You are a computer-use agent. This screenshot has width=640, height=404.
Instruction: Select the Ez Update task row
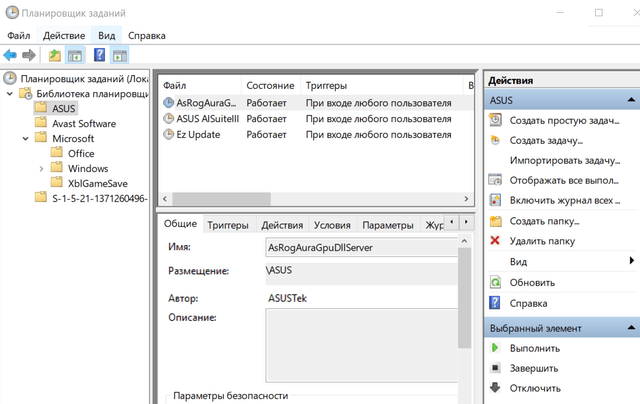[316, 134]
